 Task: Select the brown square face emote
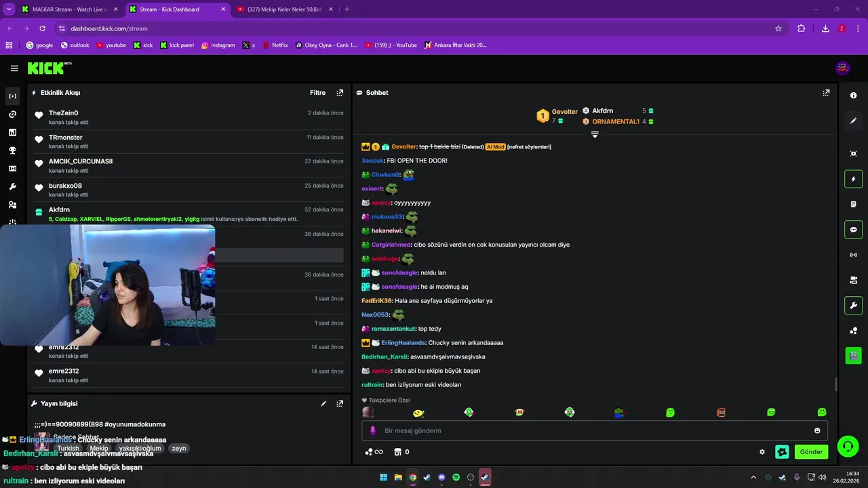pos(721,412)
